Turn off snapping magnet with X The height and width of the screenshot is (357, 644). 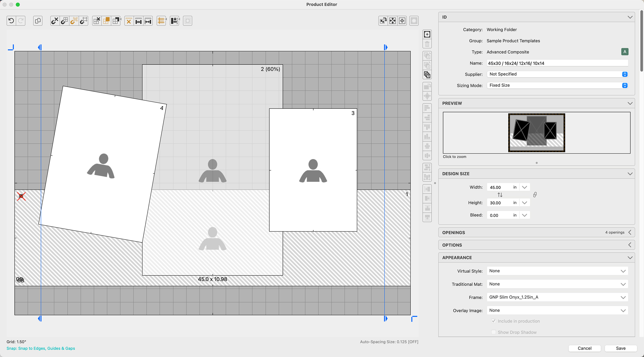click(55, 21)
